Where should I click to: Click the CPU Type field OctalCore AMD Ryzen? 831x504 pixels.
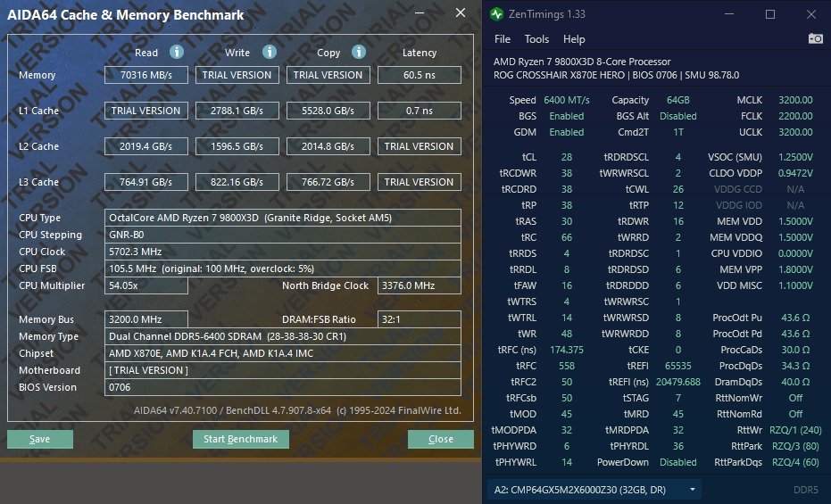point(282,218)
